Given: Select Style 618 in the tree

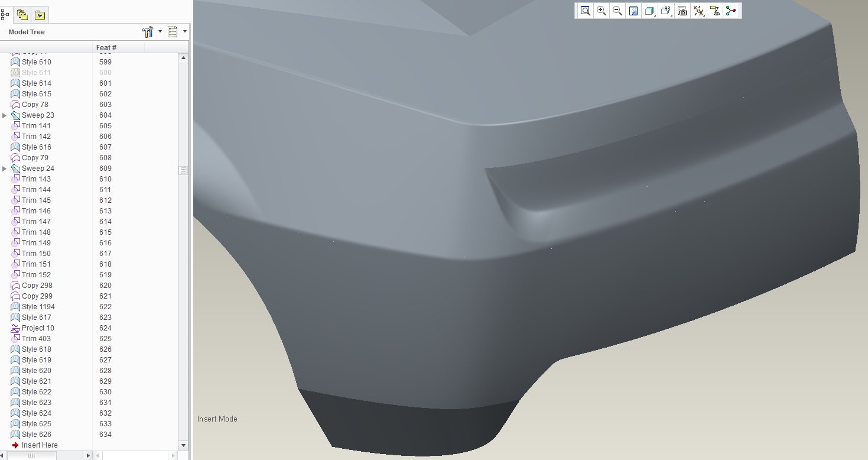Looking at the screenshot, I should [x=37, y=349].
